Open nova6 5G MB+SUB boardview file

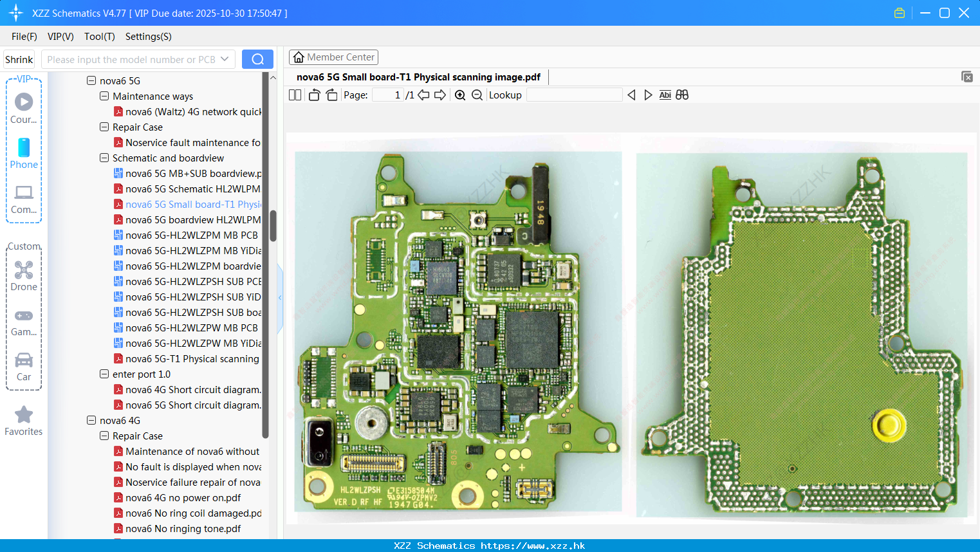coord(188,173)
